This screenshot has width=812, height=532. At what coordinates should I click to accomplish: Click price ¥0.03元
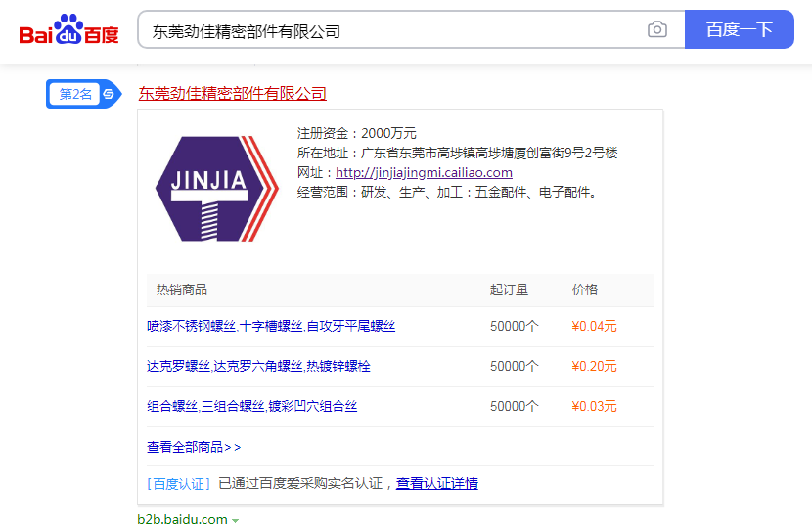coord(594,406)
